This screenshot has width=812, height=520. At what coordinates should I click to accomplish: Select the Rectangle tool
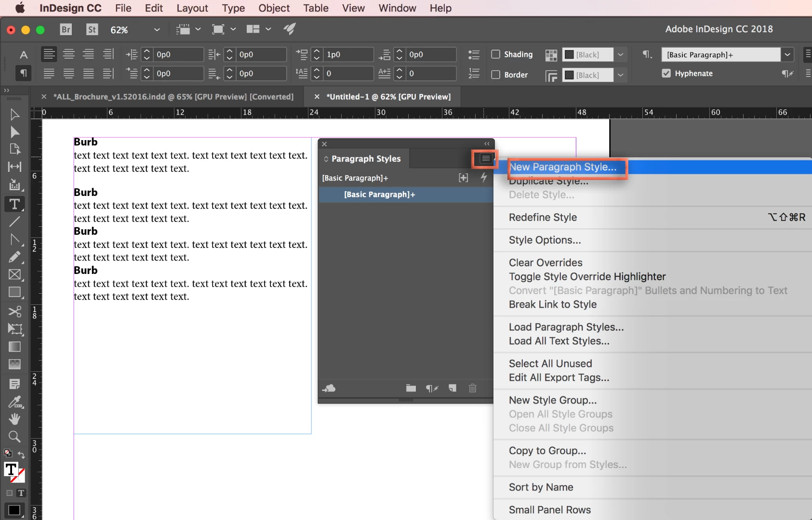(14, 292)
